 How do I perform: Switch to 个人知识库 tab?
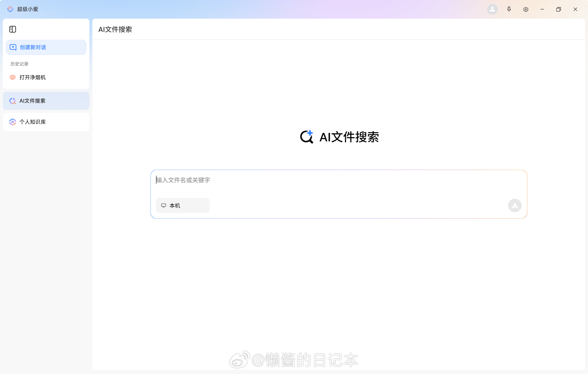46,122
